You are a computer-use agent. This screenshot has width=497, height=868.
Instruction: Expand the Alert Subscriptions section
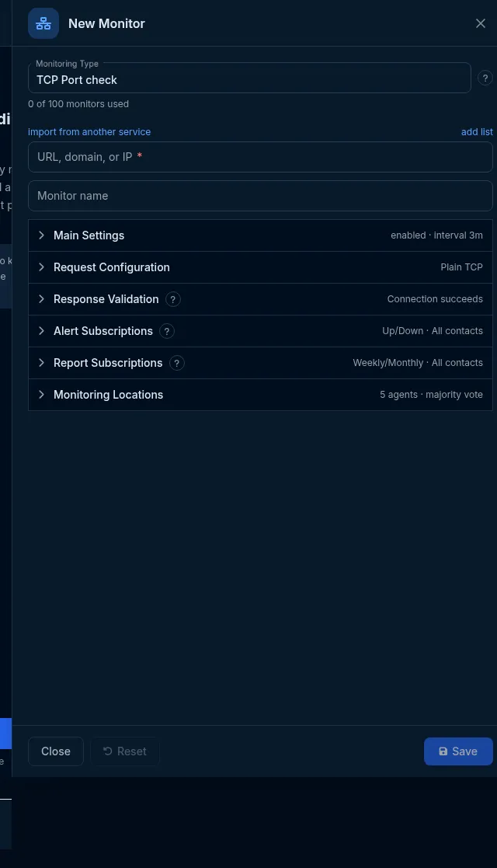click(x=260, y=331)
